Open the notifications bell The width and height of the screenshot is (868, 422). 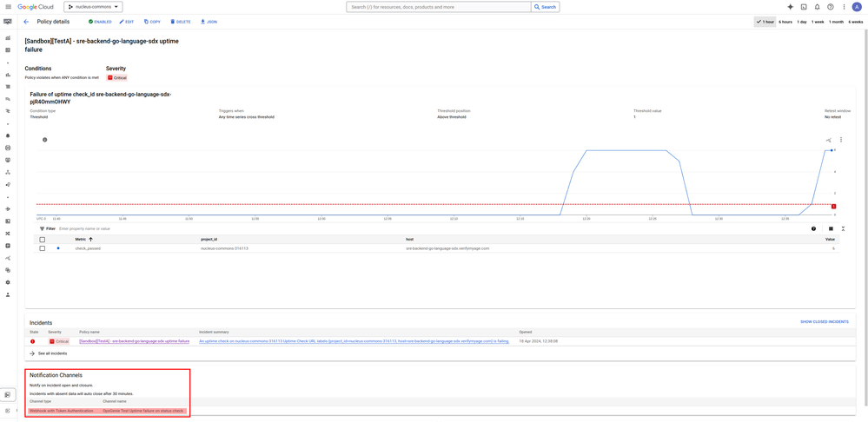point(817,7)
